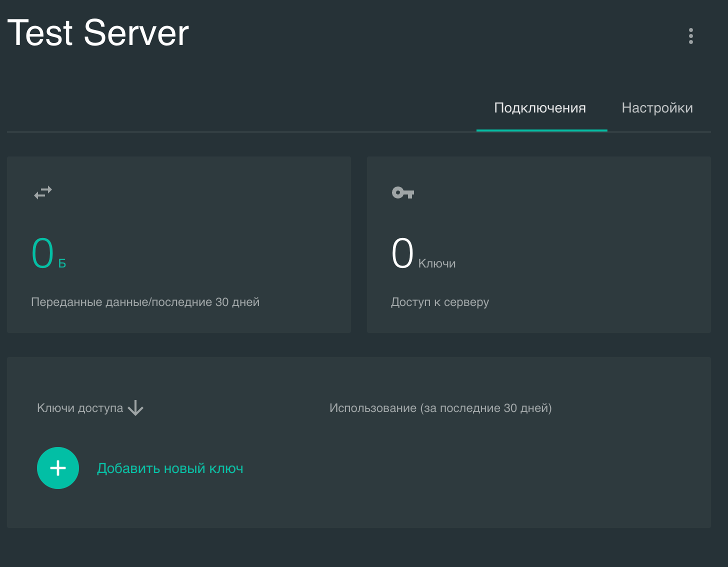Click the Test Server title

(x=98, y=33)
